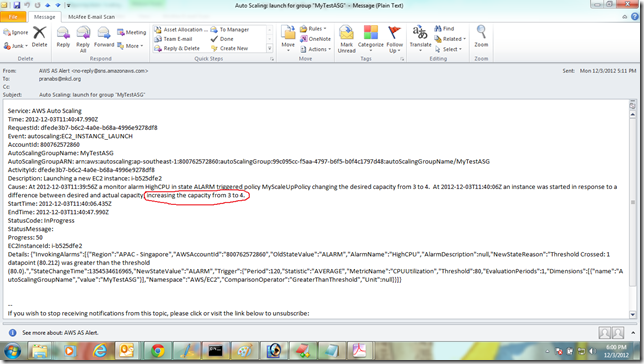Open the Move folder dropdown
Image resolution: width=644 pixels, height=364 pixels.
[288, 39]
